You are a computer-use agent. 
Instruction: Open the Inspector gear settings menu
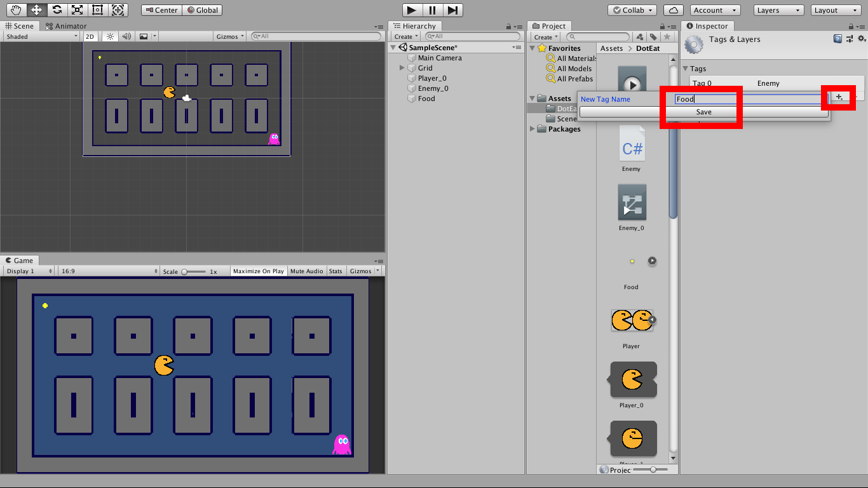click(860, 39)
